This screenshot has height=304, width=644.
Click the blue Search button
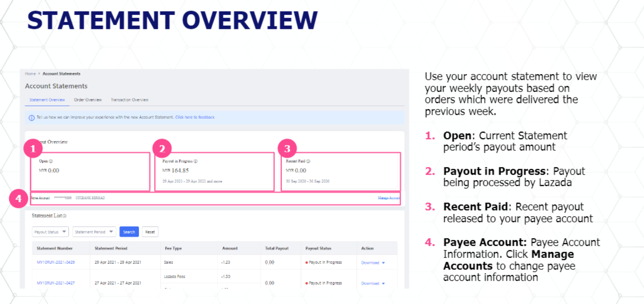click(129, 232)
